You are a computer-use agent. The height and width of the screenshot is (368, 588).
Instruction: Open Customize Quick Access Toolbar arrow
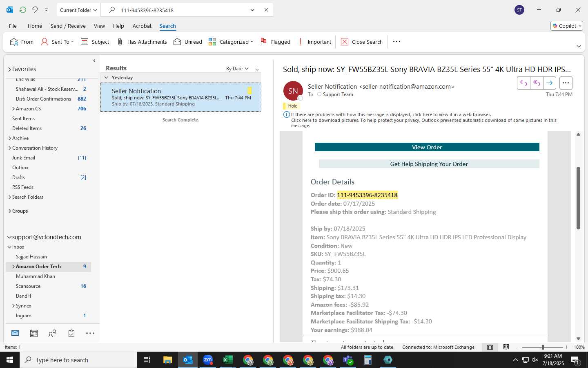[x=46, y=10]
